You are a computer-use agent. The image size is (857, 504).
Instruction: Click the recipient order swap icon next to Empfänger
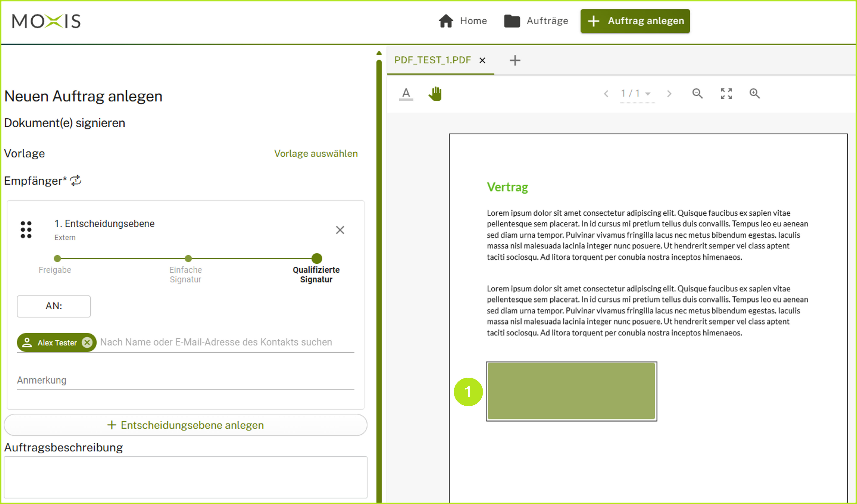(x=76, y=181)
